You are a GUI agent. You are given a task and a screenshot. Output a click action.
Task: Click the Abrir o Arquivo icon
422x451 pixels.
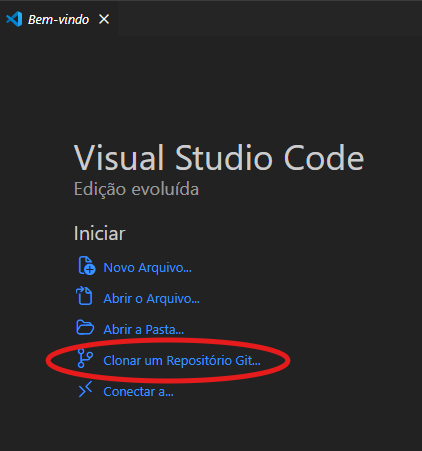(84, 296)
